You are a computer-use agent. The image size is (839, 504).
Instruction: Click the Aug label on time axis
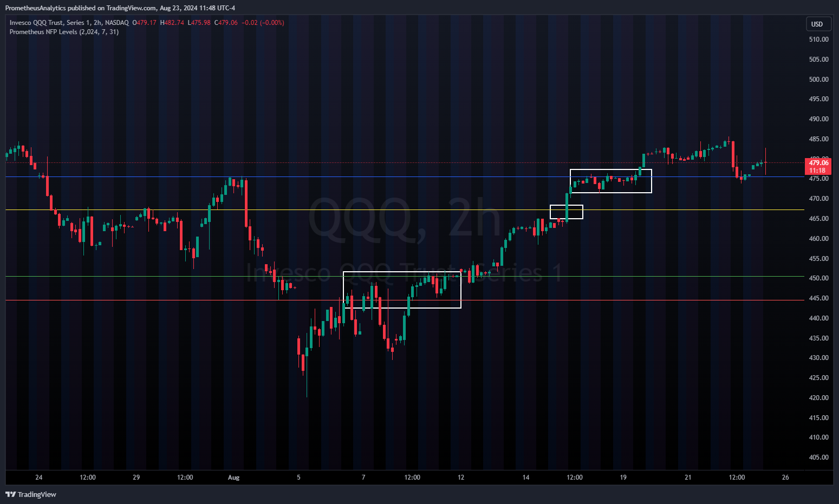pos(233,477)
